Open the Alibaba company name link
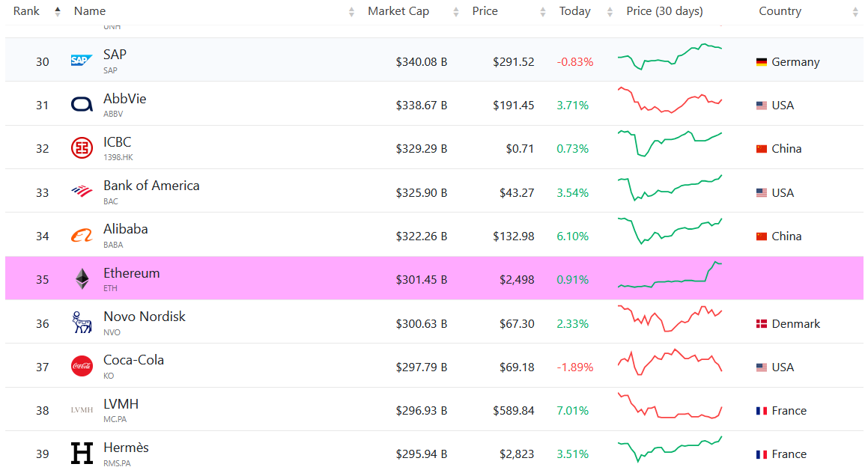This screenshot has height=470, width=868. (126, 229)
